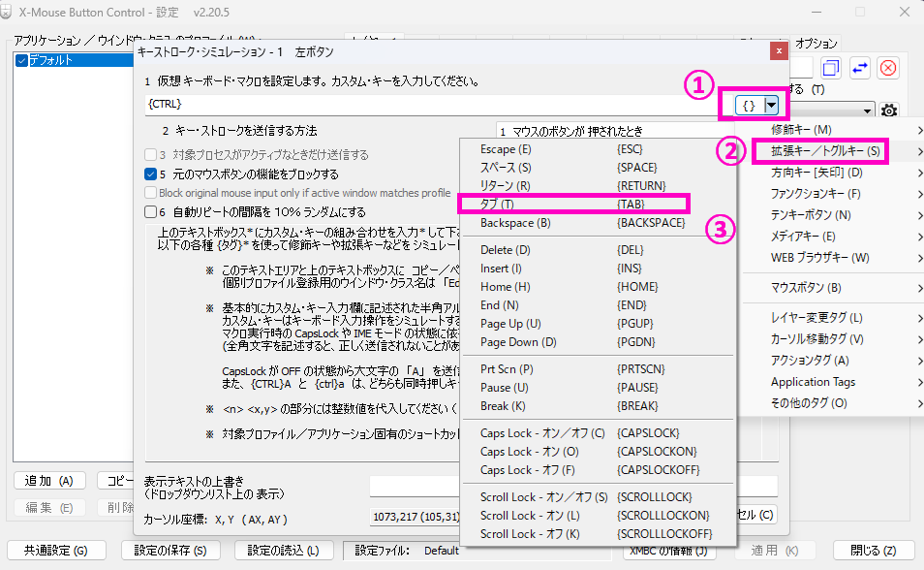Select Scroll Lock - オン／オフ (S) entry
Screen dimensions: 924x570
pos(598,497)
